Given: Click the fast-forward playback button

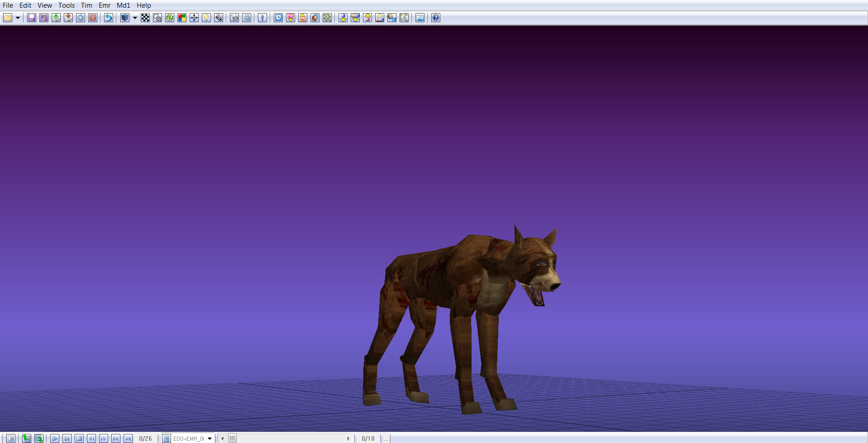Looking at the screenshot, I should tap(104, 438).
